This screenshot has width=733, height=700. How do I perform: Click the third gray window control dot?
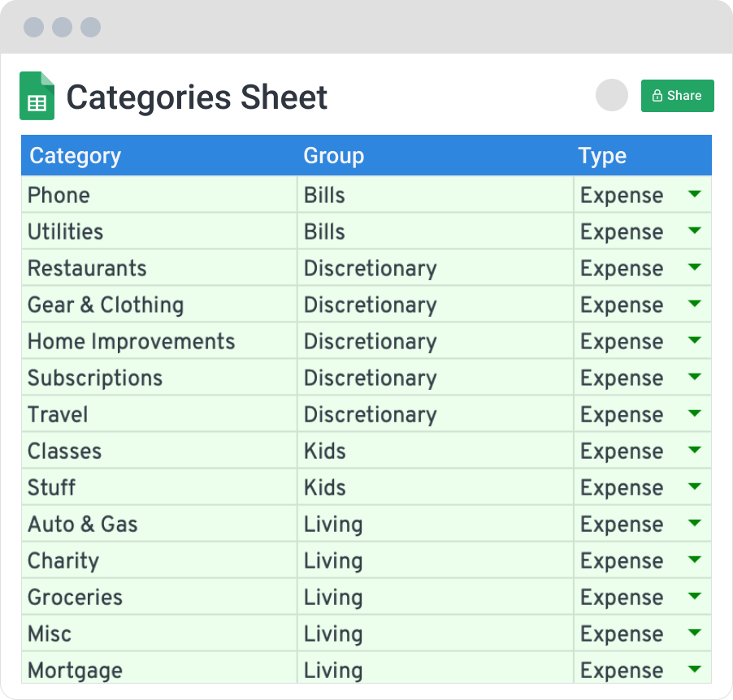[91, 27]
